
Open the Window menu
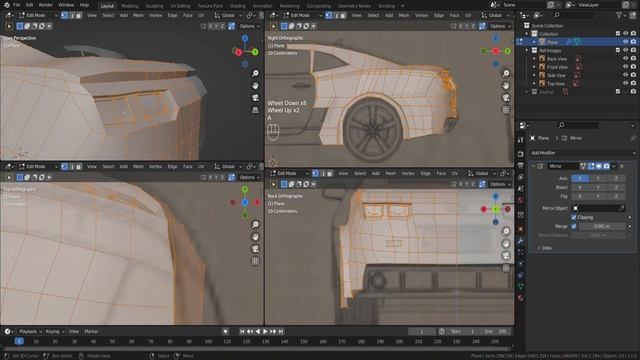66,5
